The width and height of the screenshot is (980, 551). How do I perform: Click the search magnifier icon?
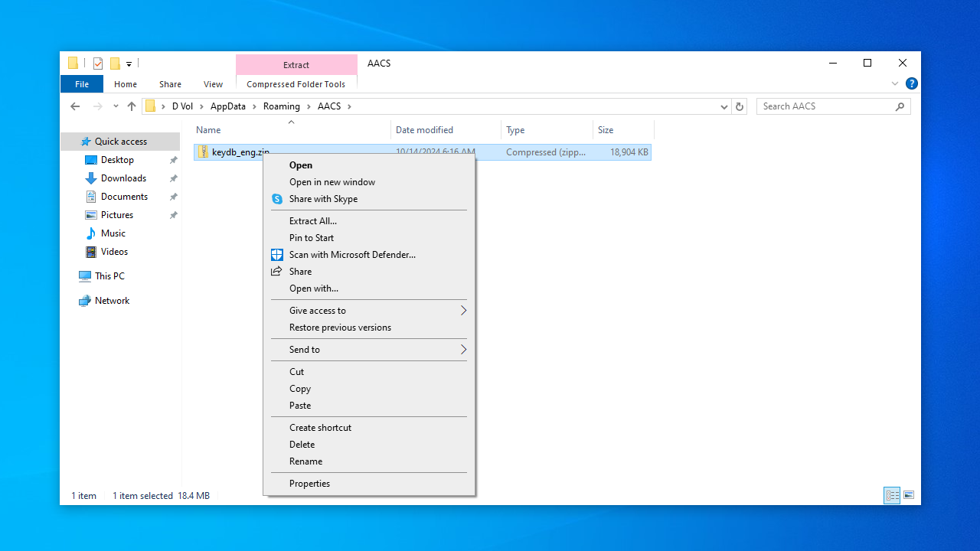[x=900, y=106]
